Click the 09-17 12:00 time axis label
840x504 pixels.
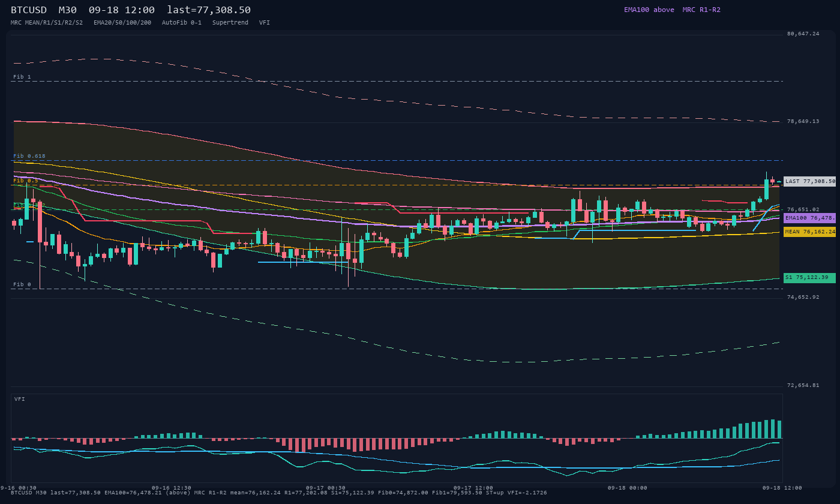[473, 488]
